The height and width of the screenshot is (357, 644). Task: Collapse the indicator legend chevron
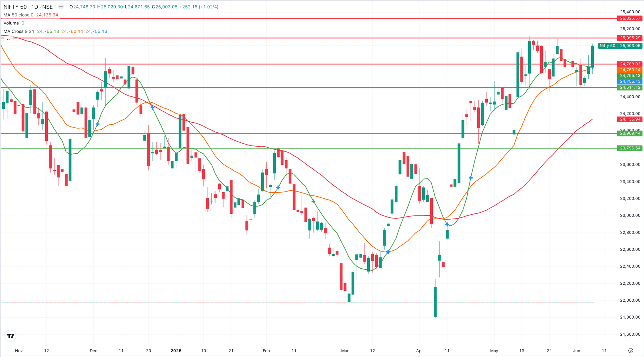(8, 39)
